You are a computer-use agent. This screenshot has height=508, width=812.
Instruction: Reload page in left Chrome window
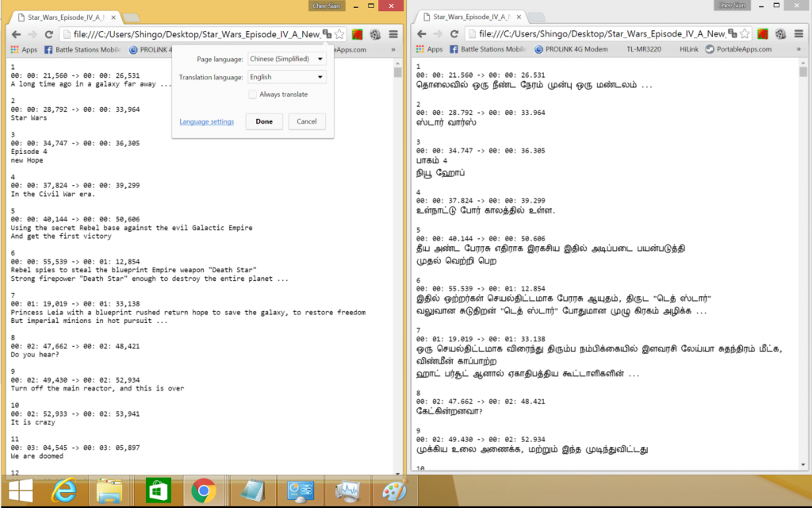48,34
